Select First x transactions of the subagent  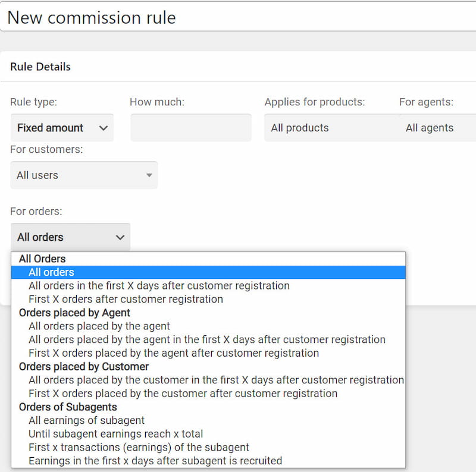[x=139, y=448]
